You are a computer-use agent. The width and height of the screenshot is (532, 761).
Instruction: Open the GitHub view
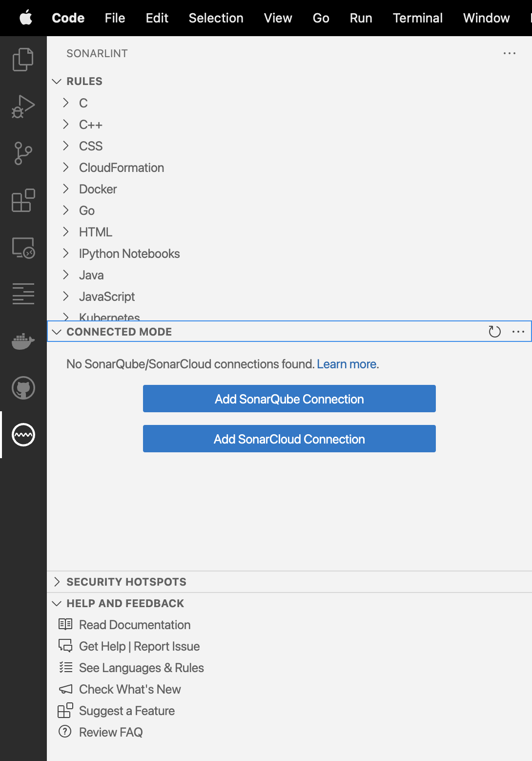click(23, 388)
